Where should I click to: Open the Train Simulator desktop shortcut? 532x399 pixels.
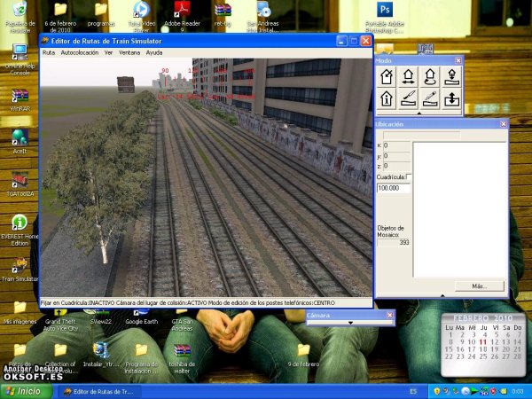click(20, 266)
